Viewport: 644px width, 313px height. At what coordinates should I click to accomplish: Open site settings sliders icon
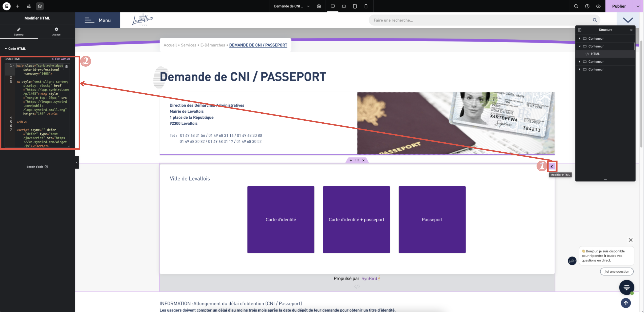(29, 6)
